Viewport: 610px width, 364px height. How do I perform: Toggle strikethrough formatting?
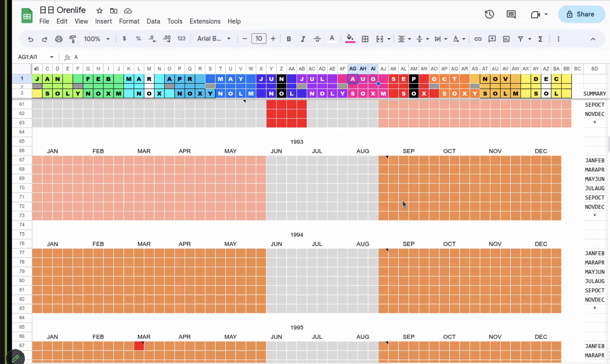pos(317,39)
